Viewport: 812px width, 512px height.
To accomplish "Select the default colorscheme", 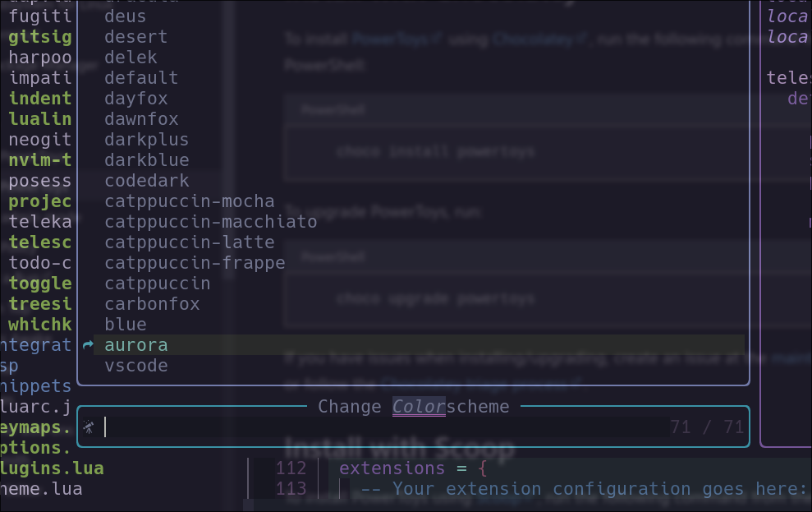I will point(141,78).
